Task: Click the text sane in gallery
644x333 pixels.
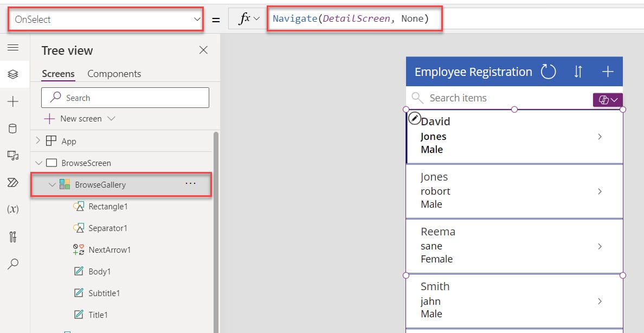Action: point(432,246)
